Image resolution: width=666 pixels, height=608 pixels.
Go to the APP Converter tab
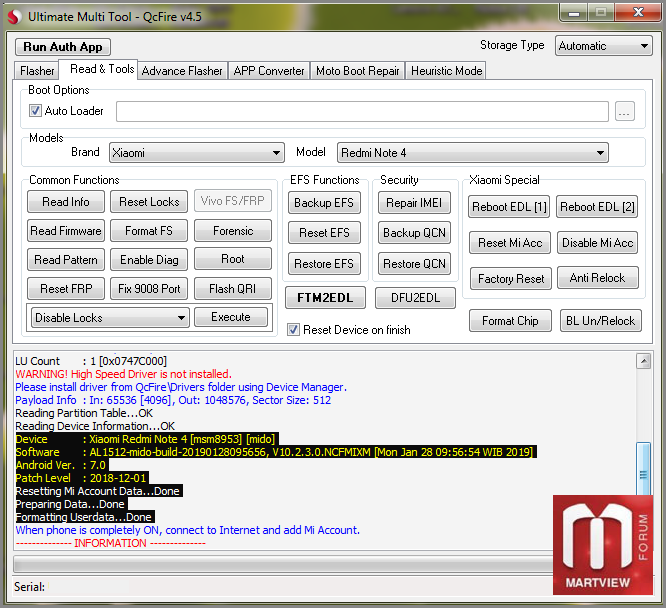tap(269, 71)
